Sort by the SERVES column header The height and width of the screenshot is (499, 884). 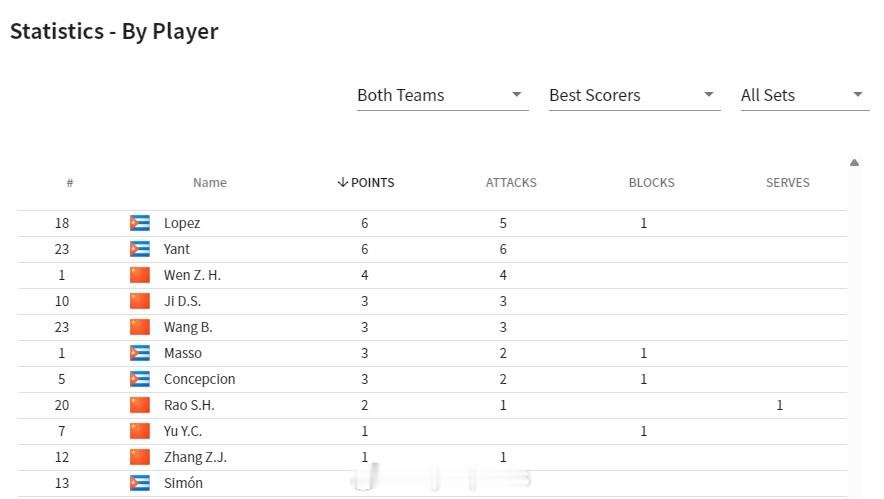click(x=788, y=183)
